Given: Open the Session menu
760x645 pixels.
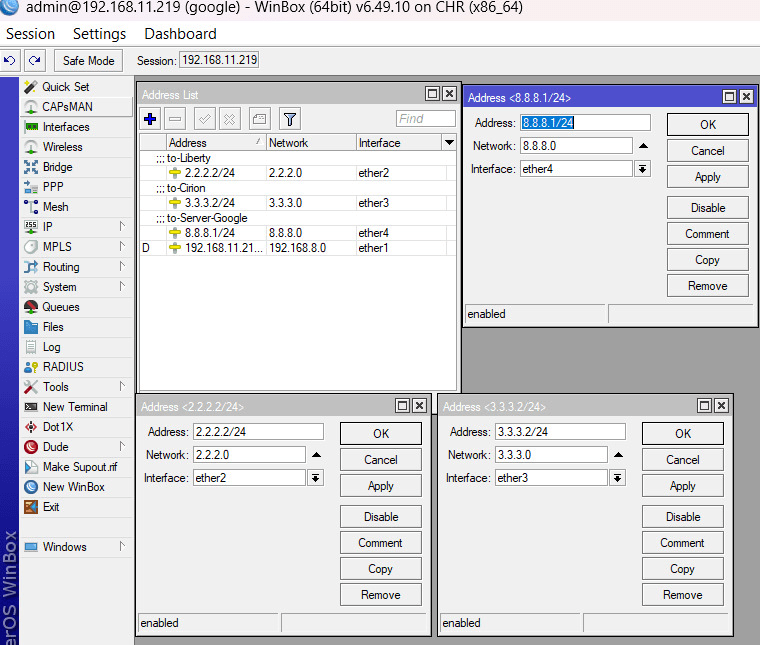Looking at the screenshot, I should [x=30, y=34].
